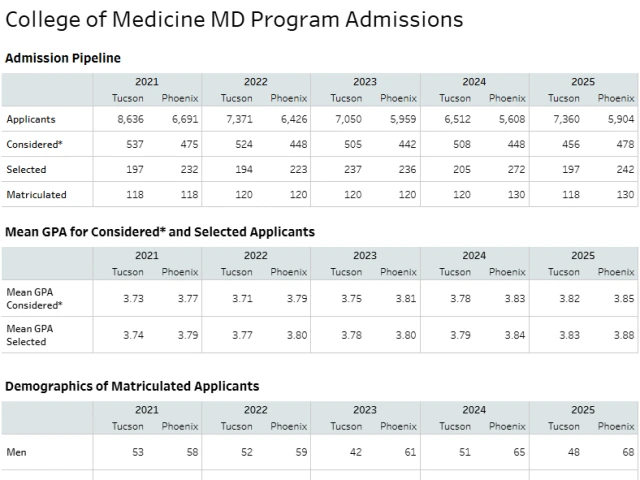Click the Applicants row label

[x=31, y=119]
